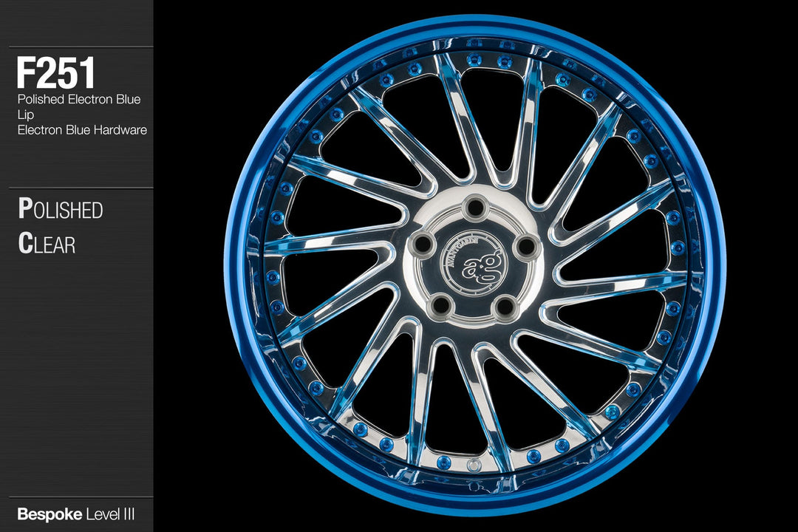Click the left lug hole
Screen dimensions: 798x532
click(x=425, y=243)
